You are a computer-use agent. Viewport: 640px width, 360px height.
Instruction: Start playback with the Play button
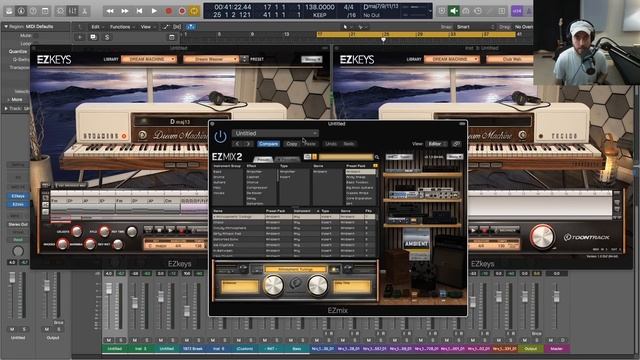pos(154,11)
